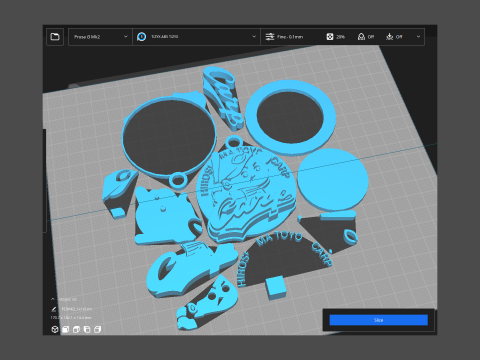Image resolution: width=480 pixels, height=360 pixels.
Task: Click the material spool icon in toolbar
Action: point(142,37)
